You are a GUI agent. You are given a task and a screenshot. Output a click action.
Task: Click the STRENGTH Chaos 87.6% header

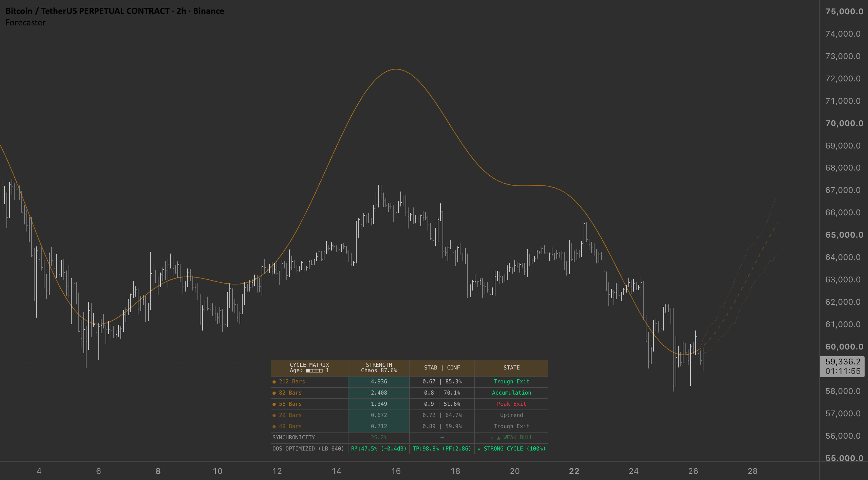click(x=379, y=368)
